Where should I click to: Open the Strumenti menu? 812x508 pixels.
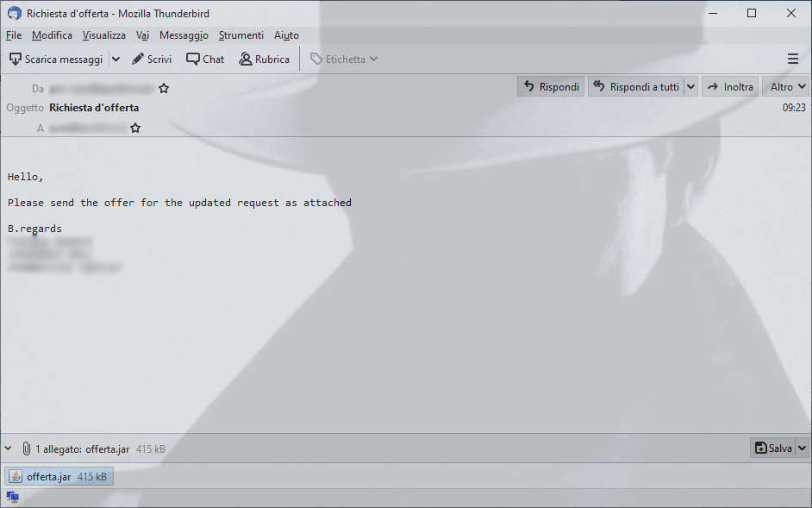click(x=240, y=35)
